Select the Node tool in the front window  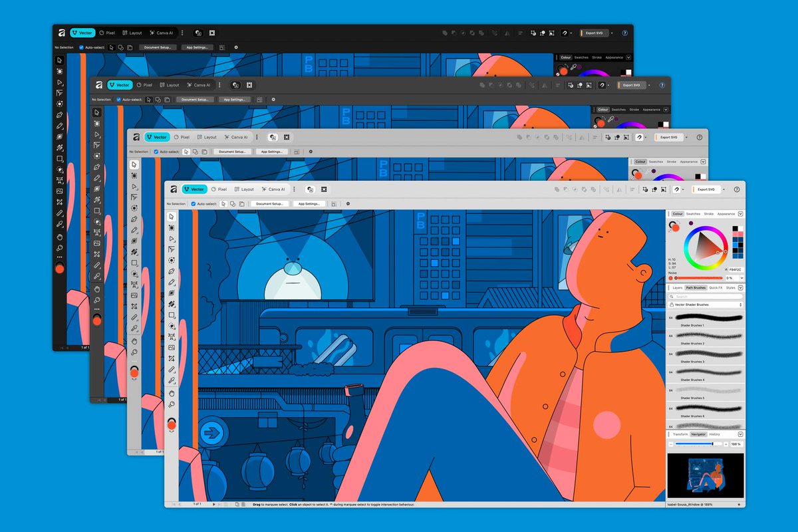(x=171, y=239)
